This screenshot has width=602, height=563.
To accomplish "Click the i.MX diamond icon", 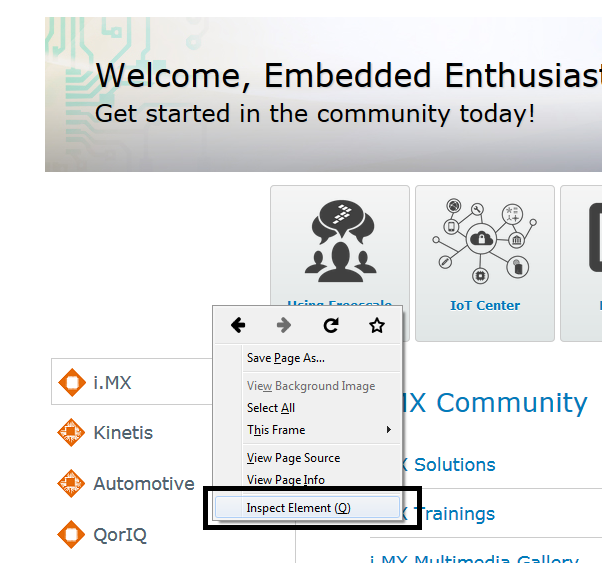I will 71,382.
